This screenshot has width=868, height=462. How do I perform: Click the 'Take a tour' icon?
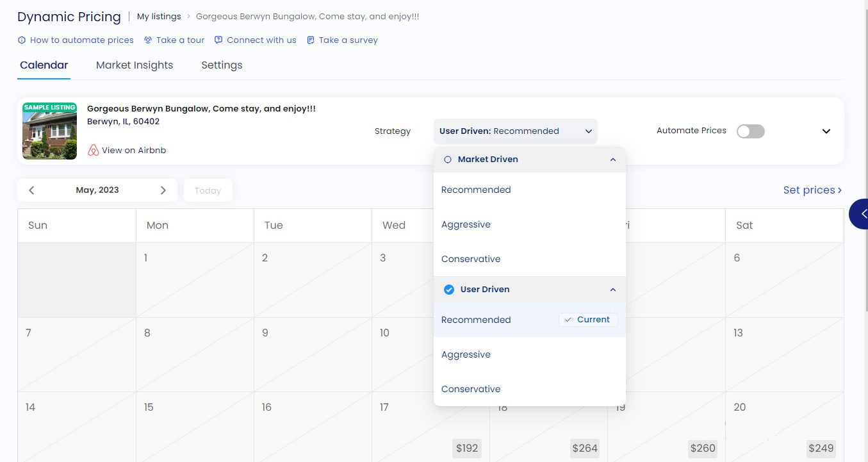(148, 40)
